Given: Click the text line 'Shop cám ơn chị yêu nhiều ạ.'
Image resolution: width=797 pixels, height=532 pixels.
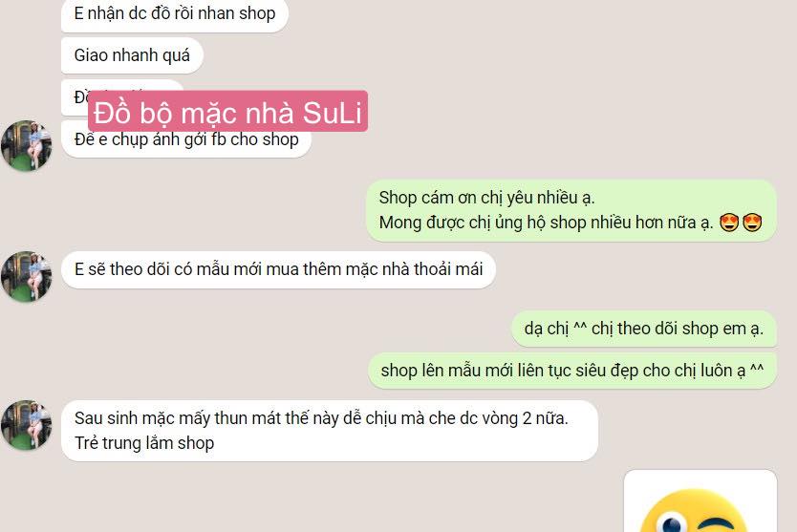Looking at the screenshot, I should tap(487, 198).
